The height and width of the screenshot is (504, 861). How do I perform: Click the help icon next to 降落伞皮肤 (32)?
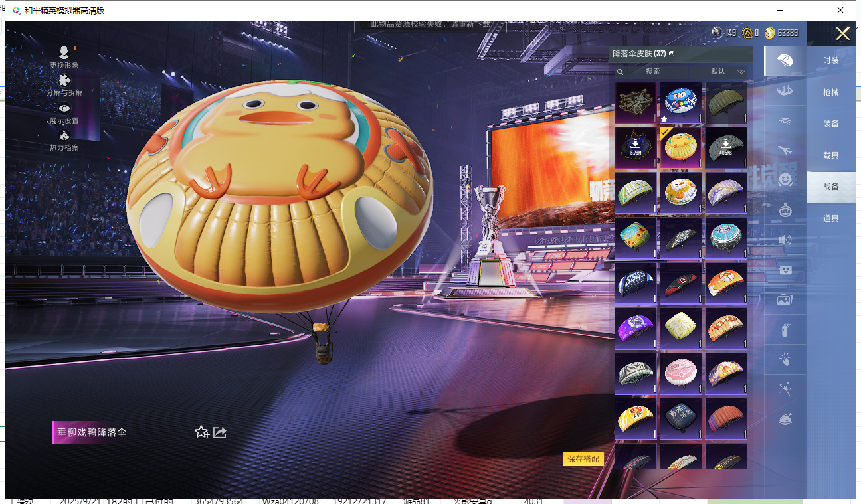[672, 54]
